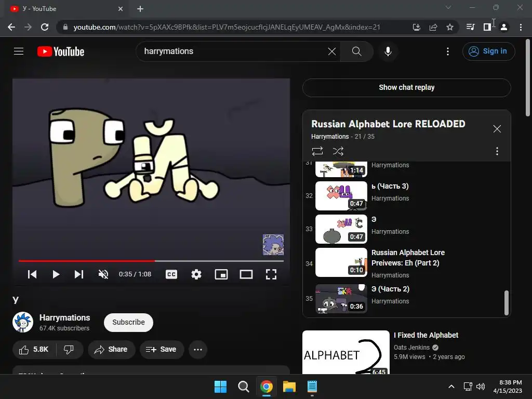Share this video
The image size is (532, 399).
point(111,350)
